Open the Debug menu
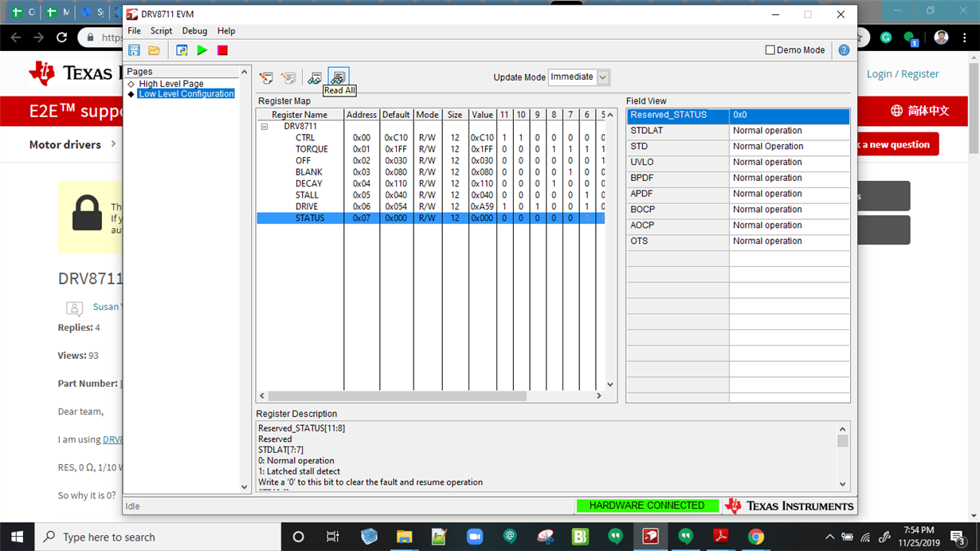The width and height of the screenshot is (980, 551). pyautogui.click(x=194, y=31)
